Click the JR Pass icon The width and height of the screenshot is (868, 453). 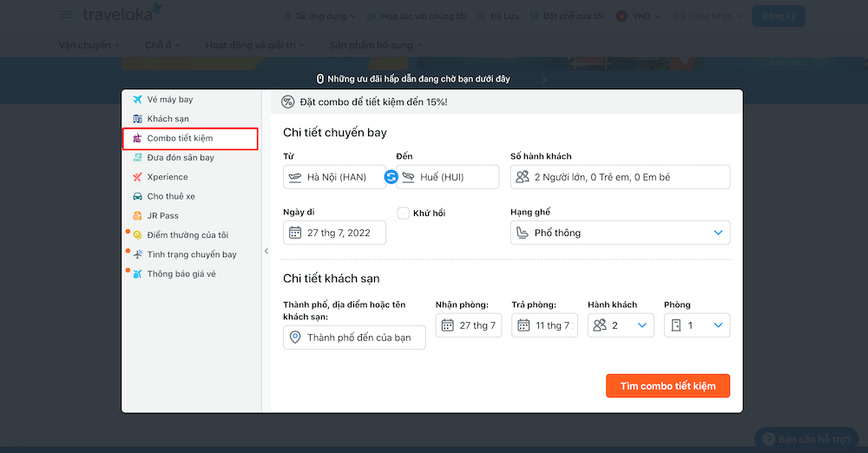[137, 216]
